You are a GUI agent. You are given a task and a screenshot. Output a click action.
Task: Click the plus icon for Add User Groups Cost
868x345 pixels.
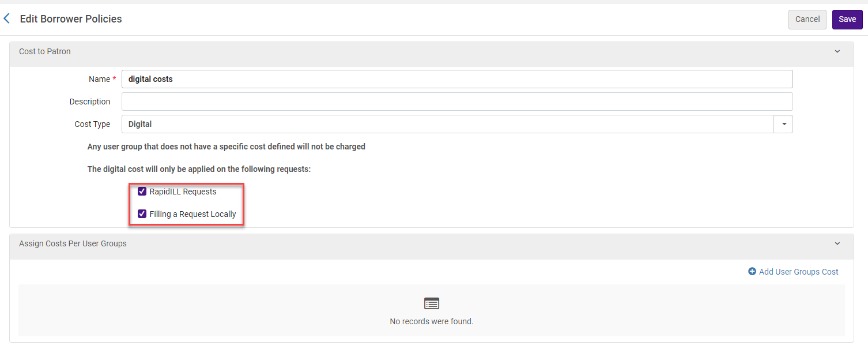tap(752, 272)
